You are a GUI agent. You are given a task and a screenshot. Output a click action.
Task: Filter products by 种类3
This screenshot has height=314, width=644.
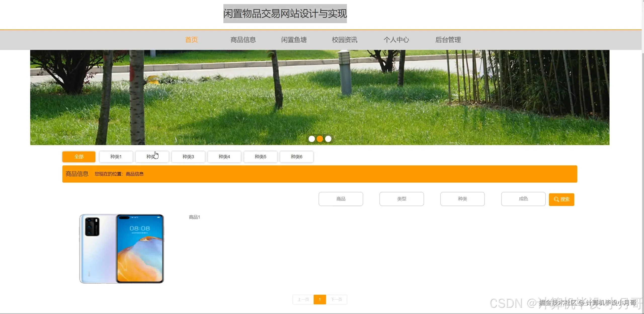188,157
